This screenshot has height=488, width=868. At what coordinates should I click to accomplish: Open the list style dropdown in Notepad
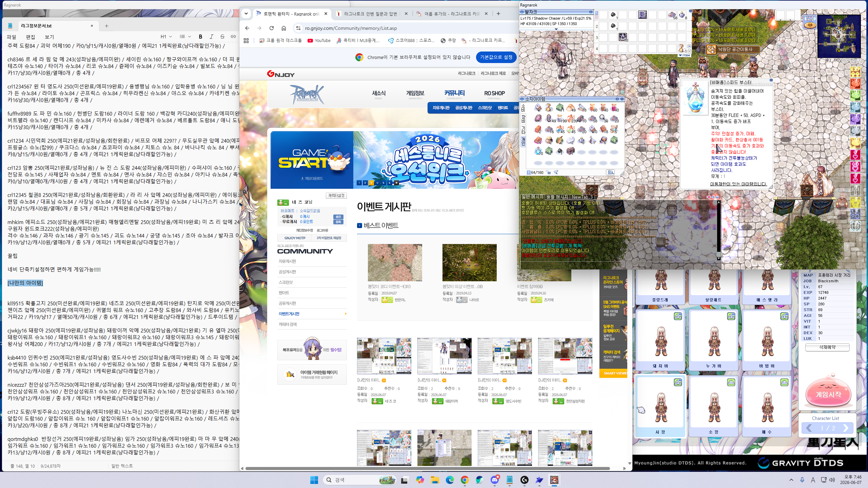pos(185,37)
